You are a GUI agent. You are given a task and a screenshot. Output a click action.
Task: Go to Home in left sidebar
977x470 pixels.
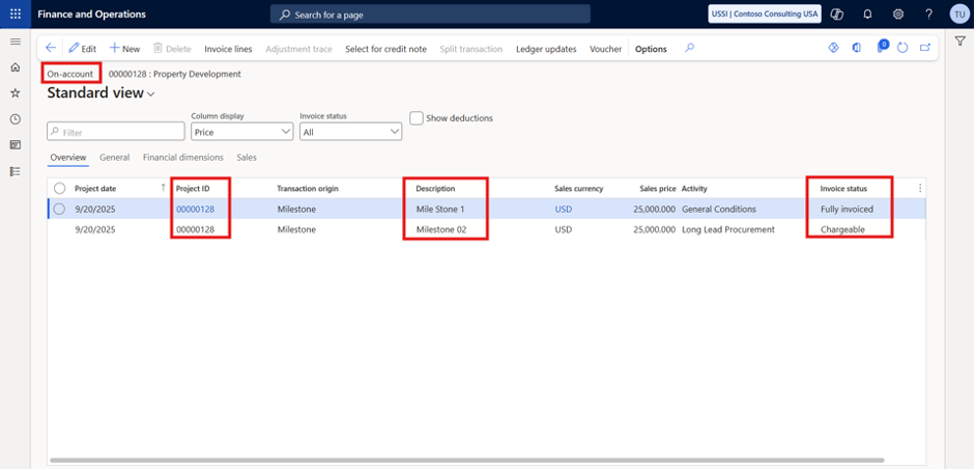(16, 67)
